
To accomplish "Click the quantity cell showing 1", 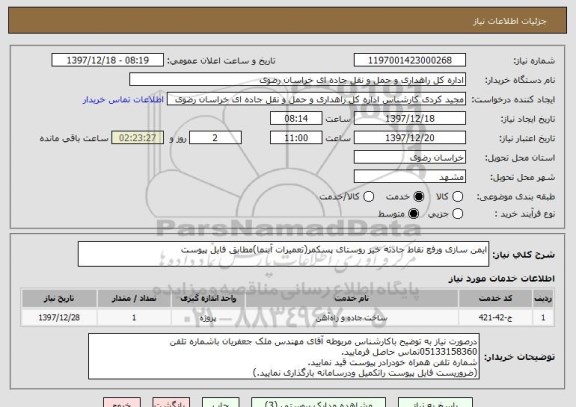I will (134, 318).
